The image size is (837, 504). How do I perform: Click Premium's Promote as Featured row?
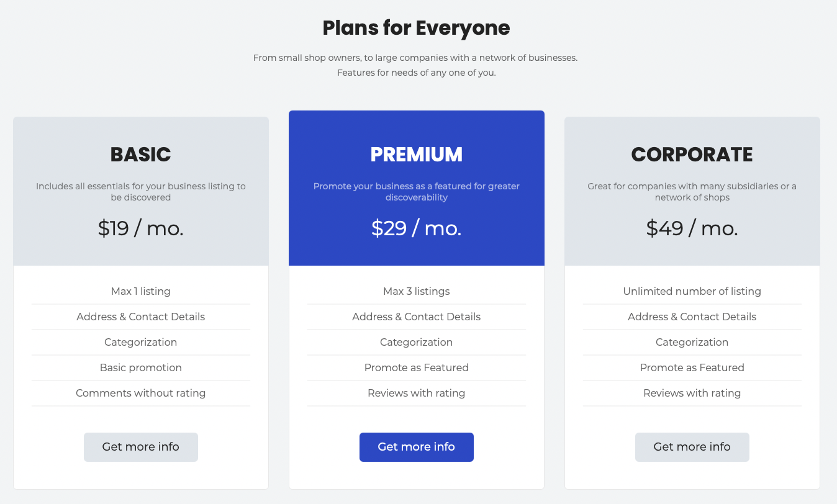(x=417, y=367)
